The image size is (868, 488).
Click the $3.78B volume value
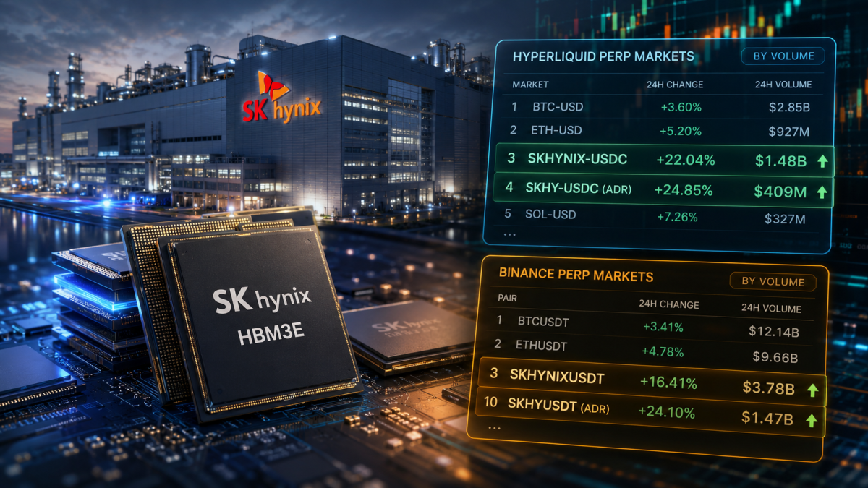[769, 389]
